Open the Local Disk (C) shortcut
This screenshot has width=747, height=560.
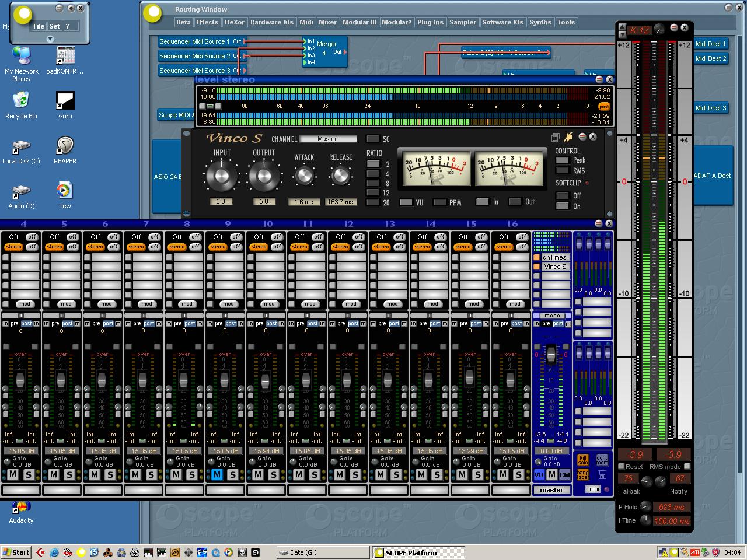coord(21,150)
